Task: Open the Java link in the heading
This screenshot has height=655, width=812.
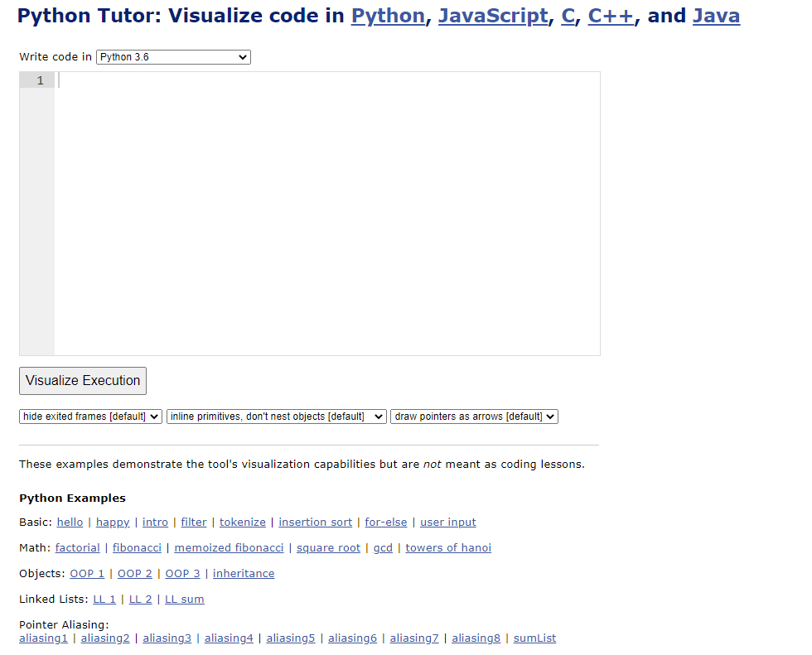Action: tap(716, 16)
